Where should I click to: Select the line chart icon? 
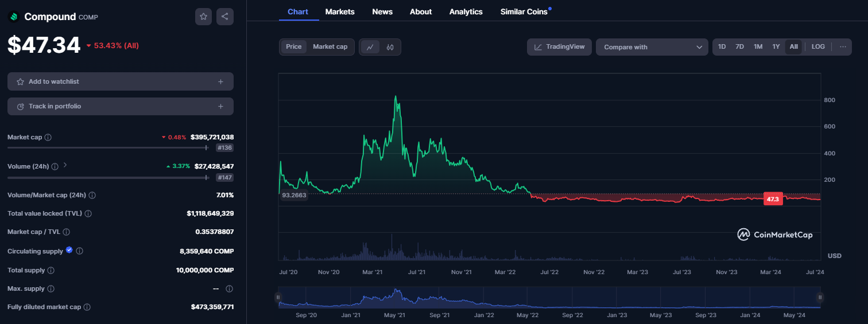click(x=370, y=47)
